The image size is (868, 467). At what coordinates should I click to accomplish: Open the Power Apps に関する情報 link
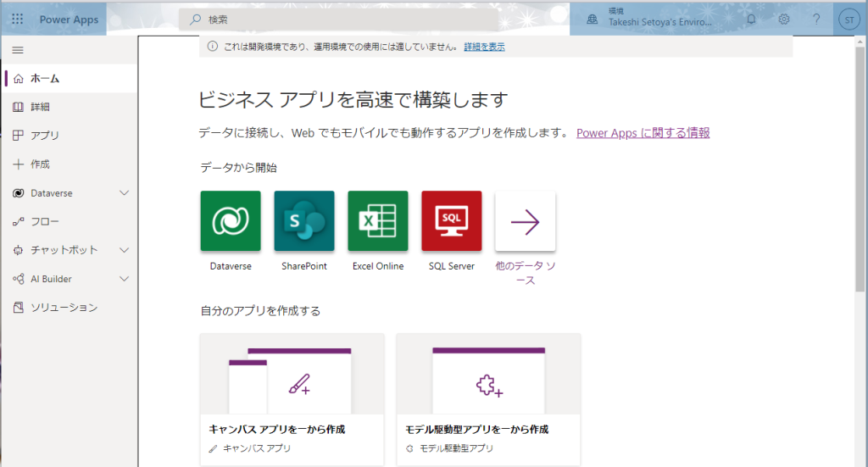643,133
